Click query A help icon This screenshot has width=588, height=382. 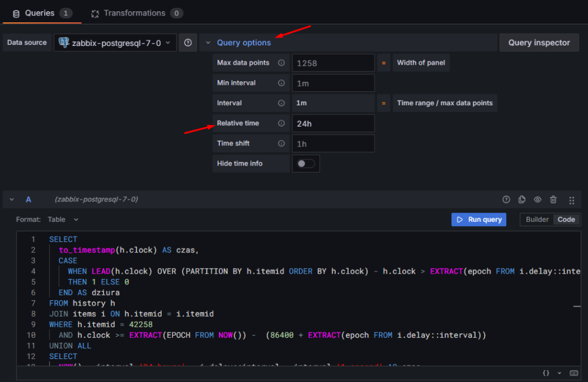tap(506, 200)
